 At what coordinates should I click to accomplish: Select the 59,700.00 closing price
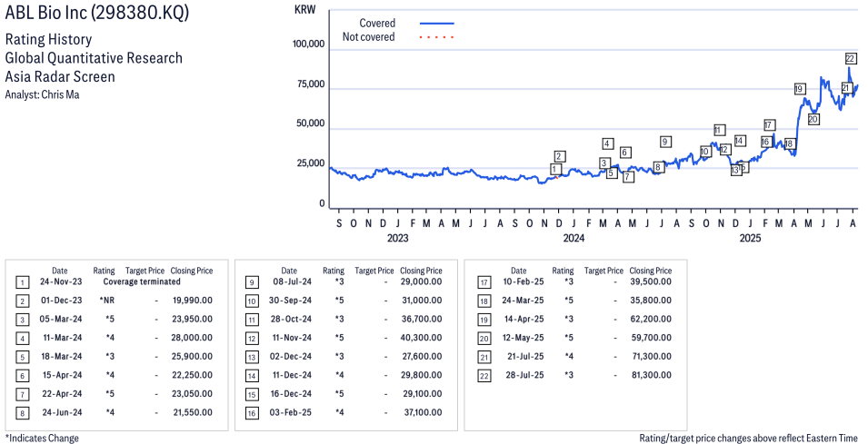tap(651, 338)
